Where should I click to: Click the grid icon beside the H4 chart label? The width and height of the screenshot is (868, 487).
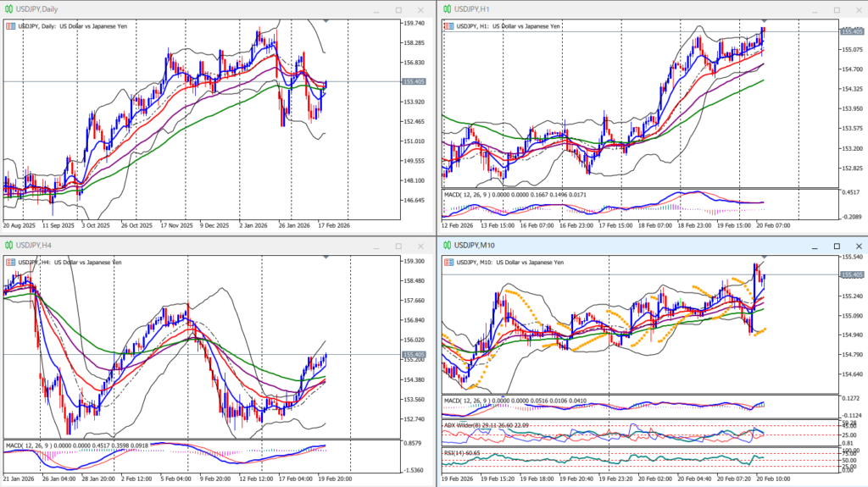coord(10,263)
